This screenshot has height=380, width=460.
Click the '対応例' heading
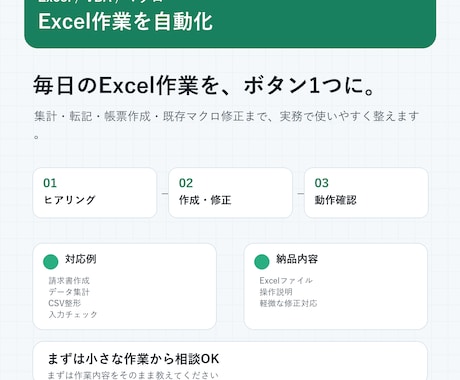[x=81, y=259]
